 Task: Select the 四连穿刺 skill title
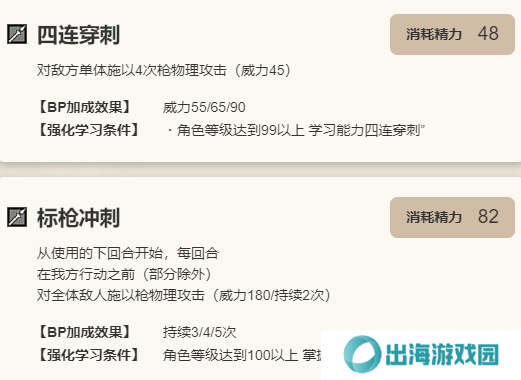[x=78, y=35]
